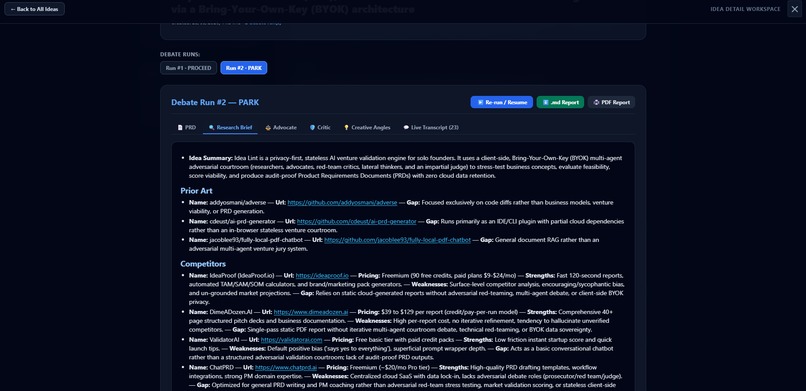Click the Prior Art heading
Screen dimensions: 806x391
196,191
